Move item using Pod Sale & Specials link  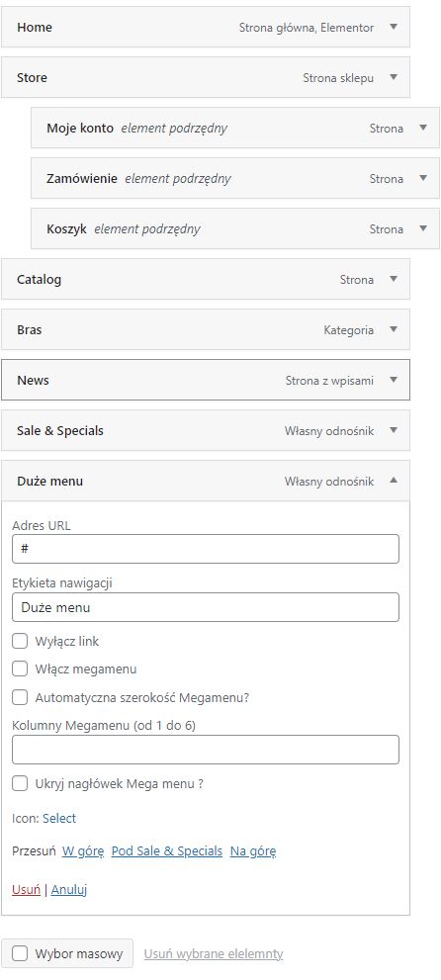[x=167, y=851]
